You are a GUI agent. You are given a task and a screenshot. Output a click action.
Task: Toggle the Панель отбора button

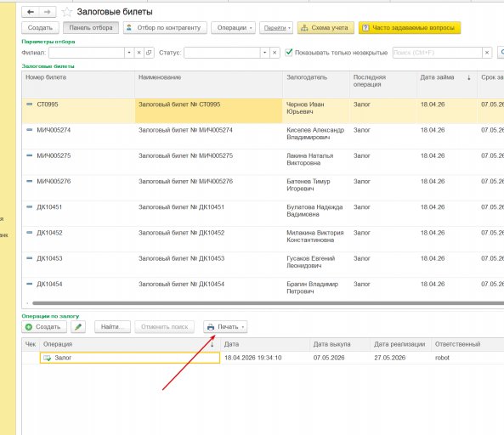pos(91,28)
